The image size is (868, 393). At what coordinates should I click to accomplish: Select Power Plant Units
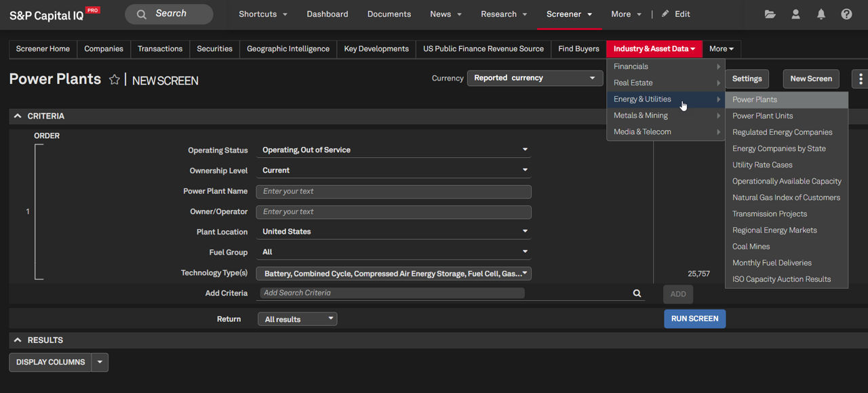(x=787, y=116)
